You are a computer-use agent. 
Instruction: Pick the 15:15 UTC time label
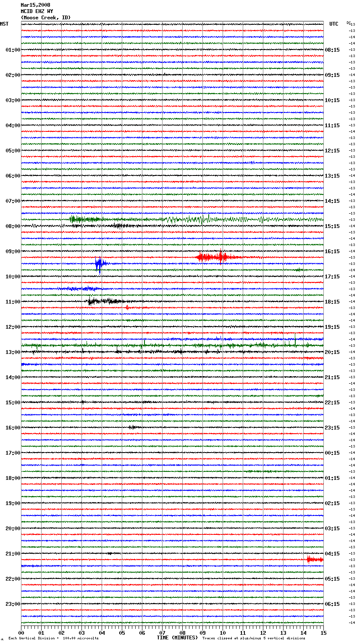pos(332,226)
